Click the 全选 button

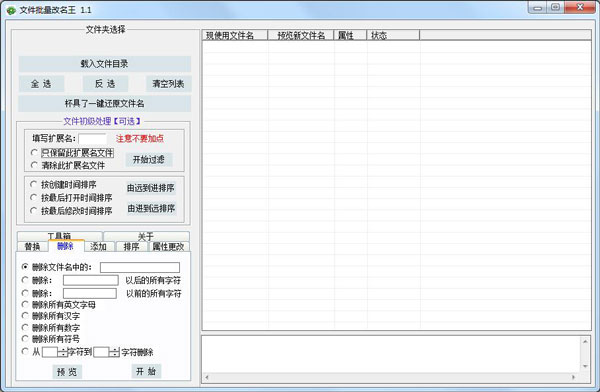41,84
